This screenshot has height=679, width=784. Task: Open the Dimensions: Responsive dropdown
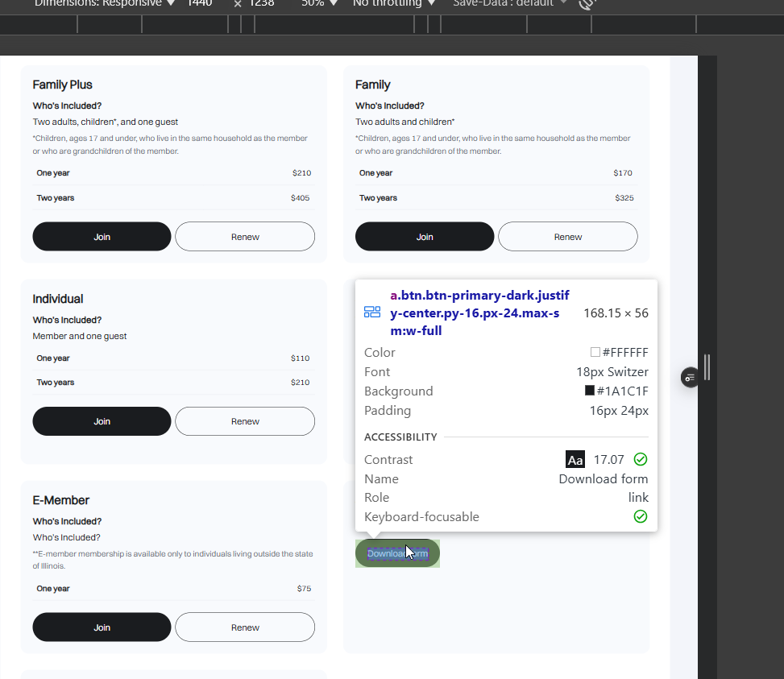click(x=105, y=3)
